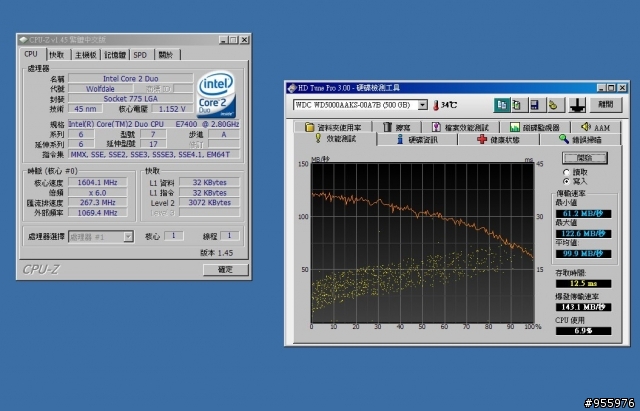This screenshot has height=411, width=640.
Task: Click the thermometer temperature icon showing 34℃
Action: tap(436, 105)
